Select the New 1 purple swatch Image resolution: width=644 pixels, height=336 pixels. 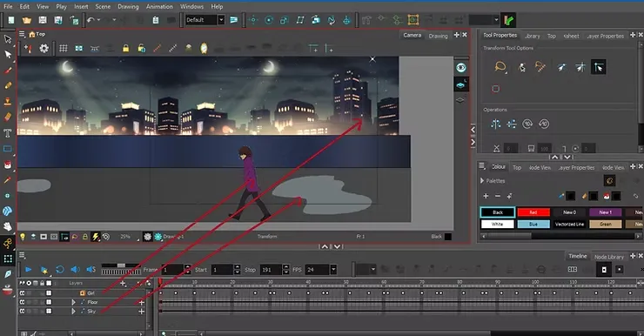coord(606,212)
